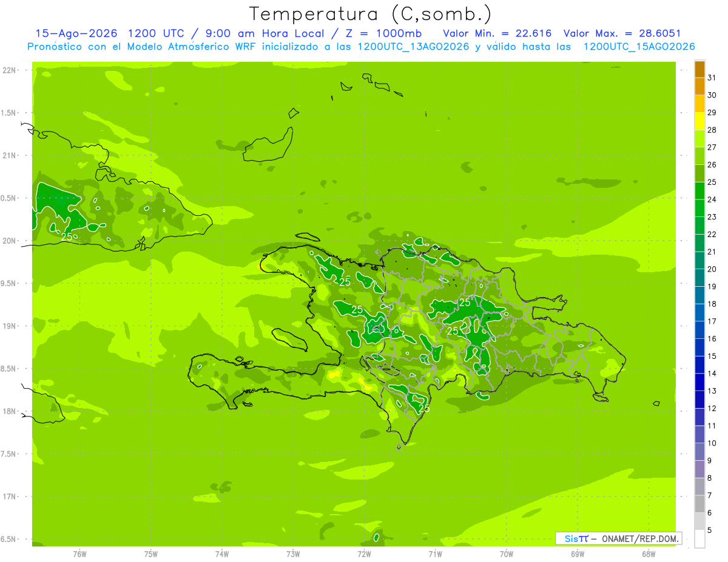Click the legend value 23

click(712, 217)
